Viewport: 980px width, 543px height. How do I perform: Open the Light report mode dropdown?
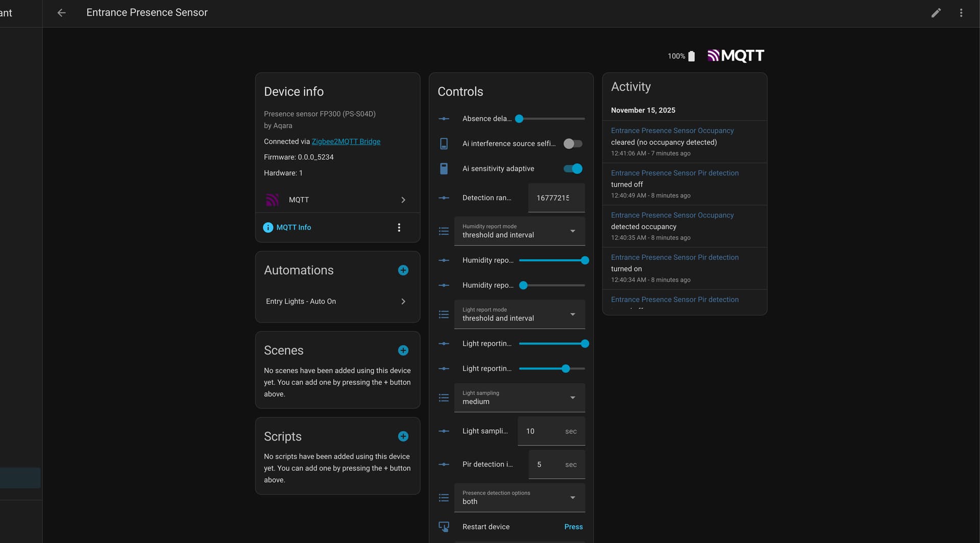click(x=520, y=314)
